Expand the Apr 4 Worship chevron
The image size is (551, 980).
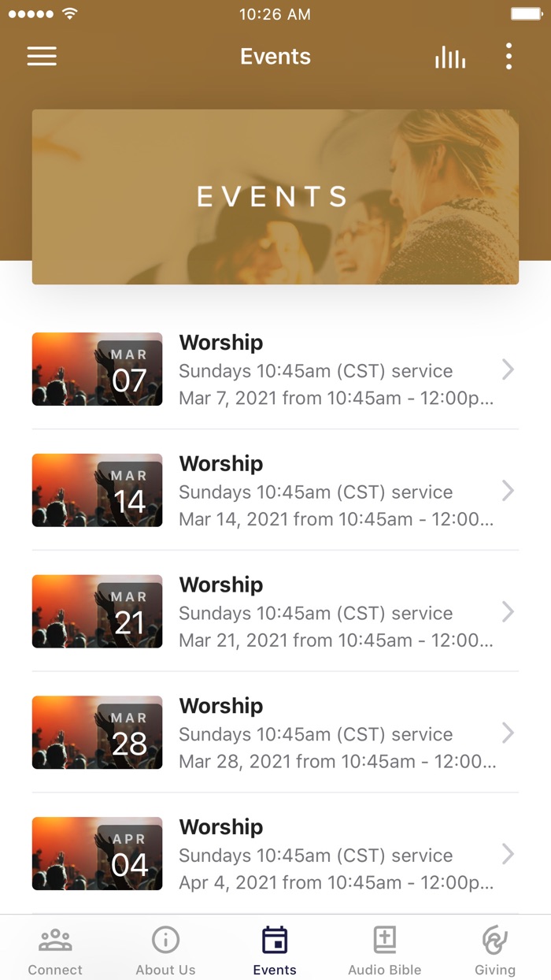(x=508, y=855)
